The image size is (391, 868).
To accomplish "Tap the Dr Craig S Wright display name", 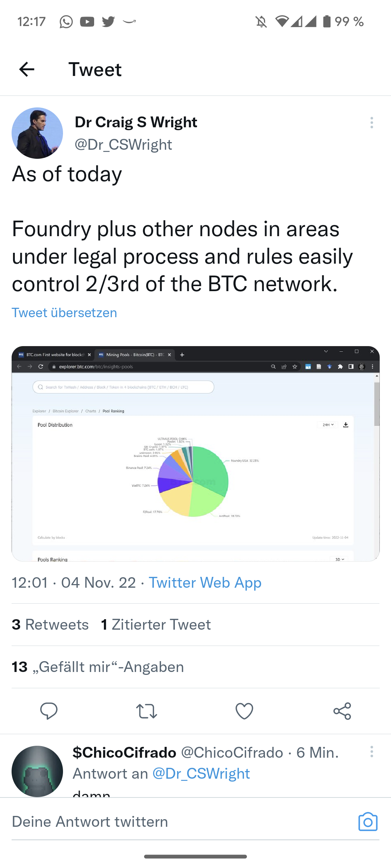I will pos(136,122).
